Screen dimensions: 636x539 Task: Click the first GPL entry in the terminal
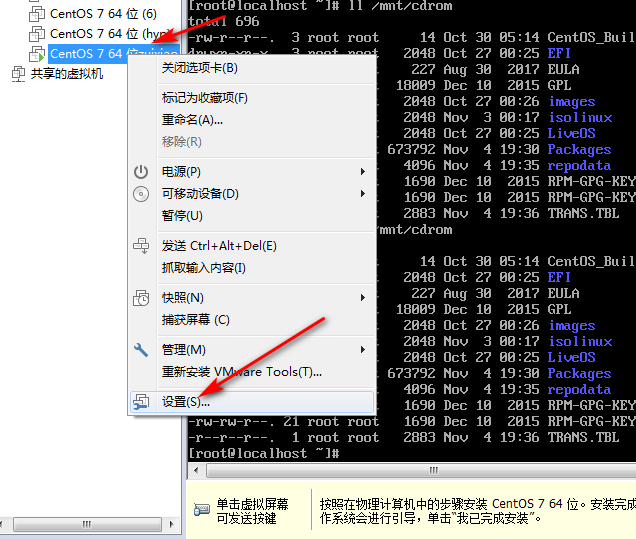(x=559, y=85)
